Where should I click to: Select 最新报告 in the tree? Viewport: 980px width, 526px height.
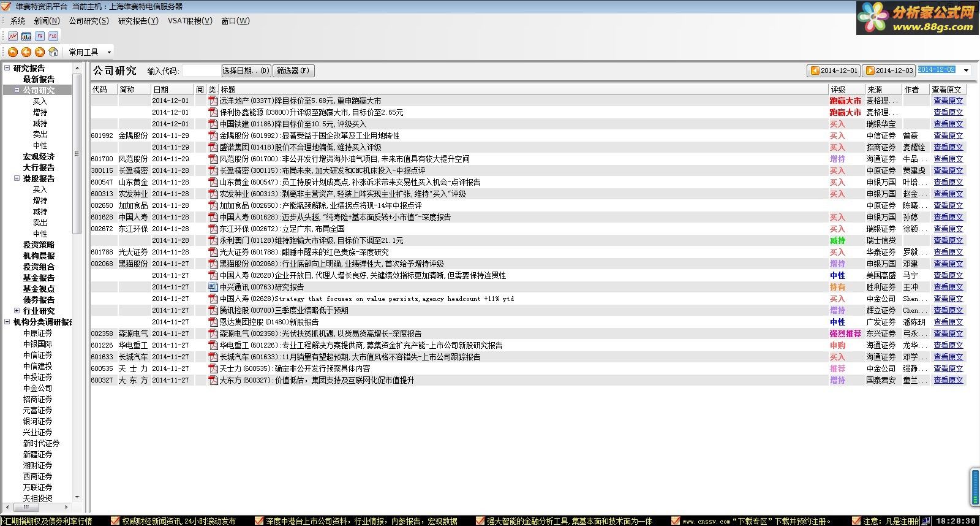click(x=39, y=79)
